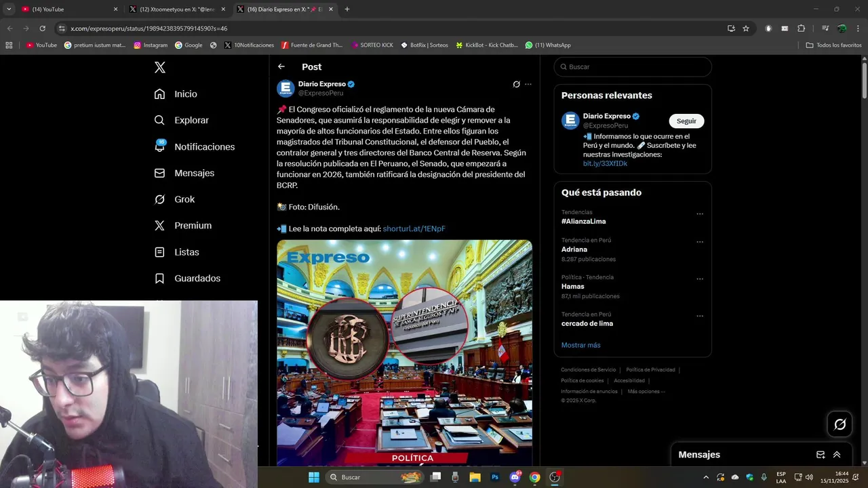Open the Chrome three-dot menu
The width and height of the screenshot is (868, 488).
coord(859,28)
